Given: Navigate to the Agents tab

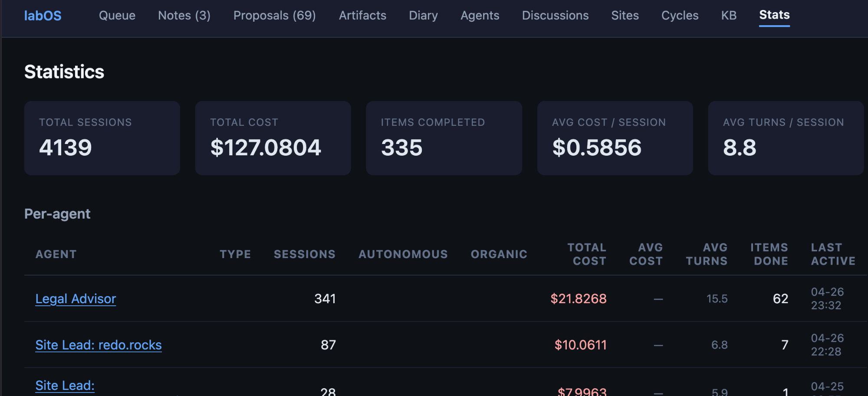Looking at the screenshot, I should (x=480, y=16).
